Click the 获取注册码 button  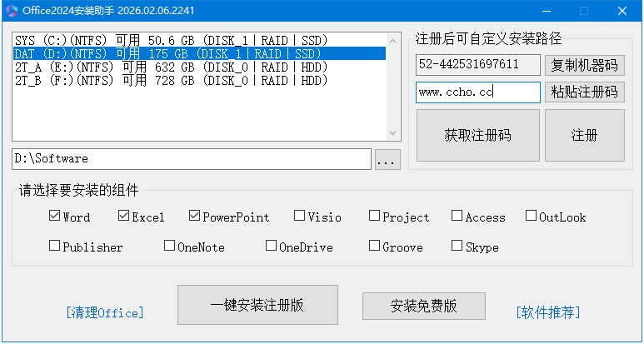[477, 135]
